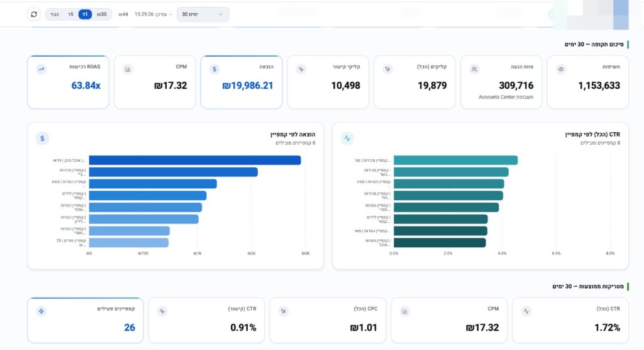The height and width of the screenshot is (350, 644).
Task: Click the dollar icon on הוצאה card
Action: (x=214, y=69)
